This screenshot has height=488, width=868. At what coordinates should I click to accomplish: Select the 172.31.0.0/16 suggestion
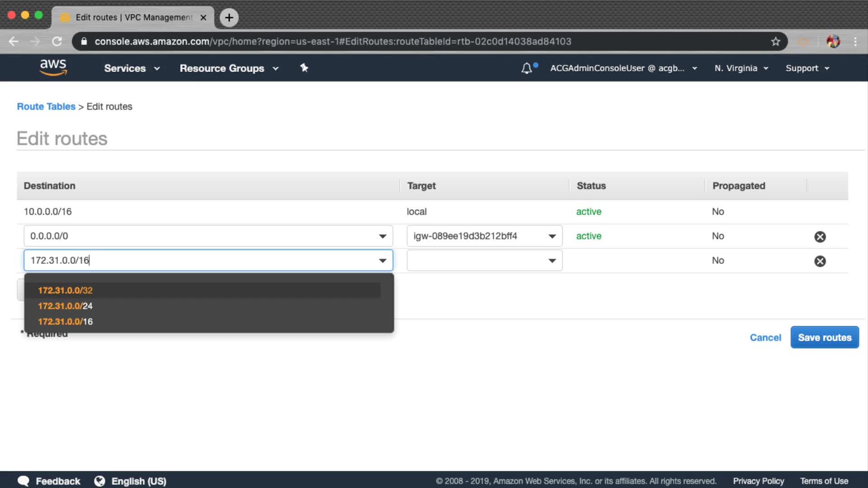[66, 322]
